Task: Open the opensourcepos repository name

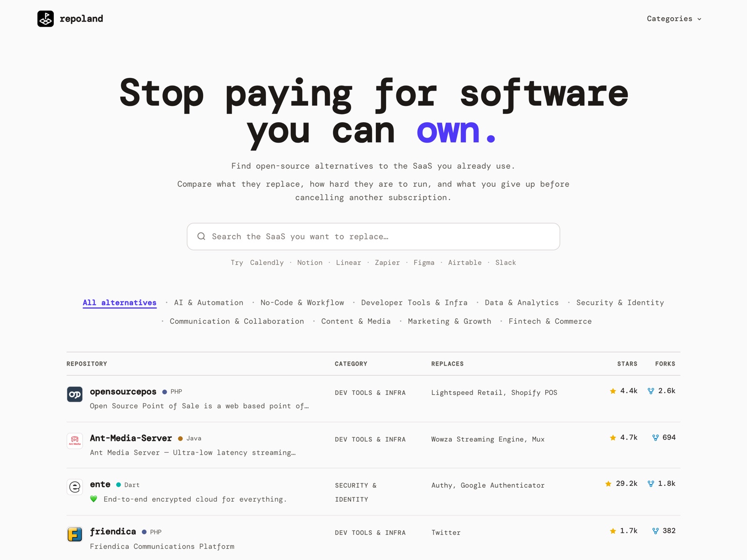Action: [123, 392]
